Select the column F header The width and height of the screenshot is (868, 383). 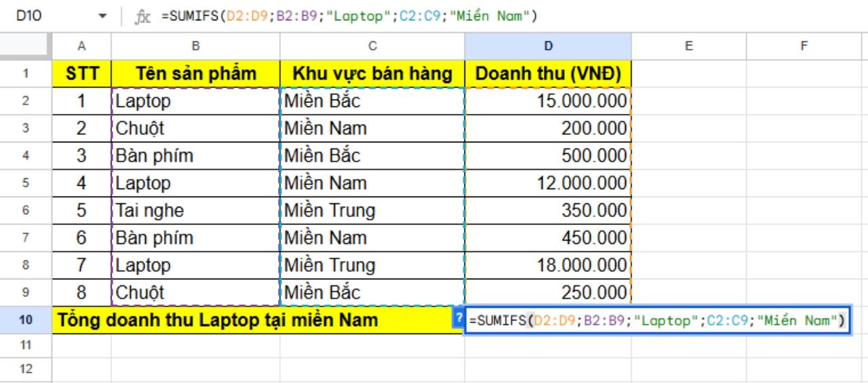(x=804, y=46)
